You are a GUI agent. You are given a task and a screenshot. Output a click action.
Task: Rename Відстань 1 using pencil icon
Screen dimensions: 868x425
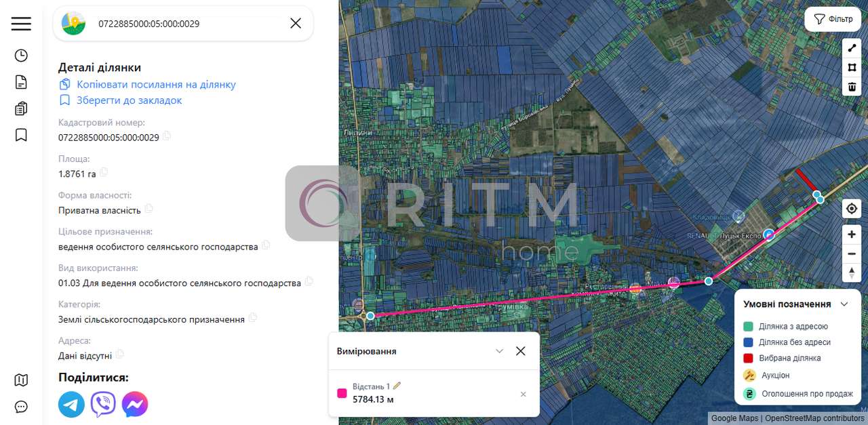coord(397,386)
